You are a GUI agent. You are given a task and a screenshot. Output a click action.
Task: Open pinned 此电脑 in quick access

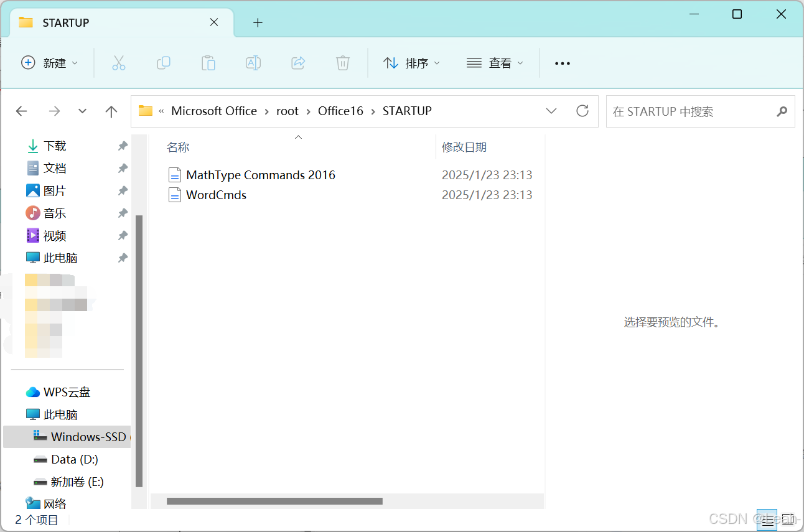(60, 258)
